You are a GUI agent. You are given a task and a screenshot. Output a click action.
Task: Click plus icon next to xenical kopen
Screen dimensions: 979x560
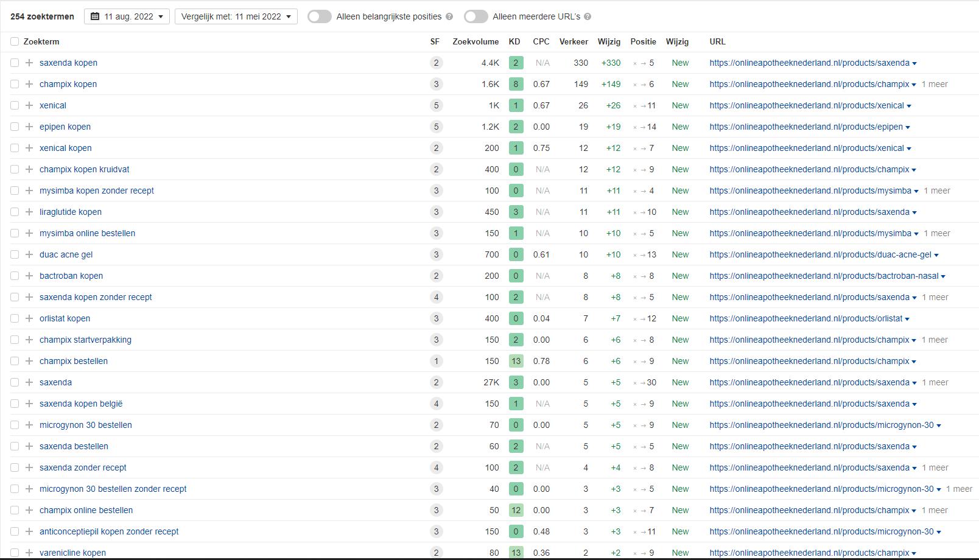(x=29, y=148)
